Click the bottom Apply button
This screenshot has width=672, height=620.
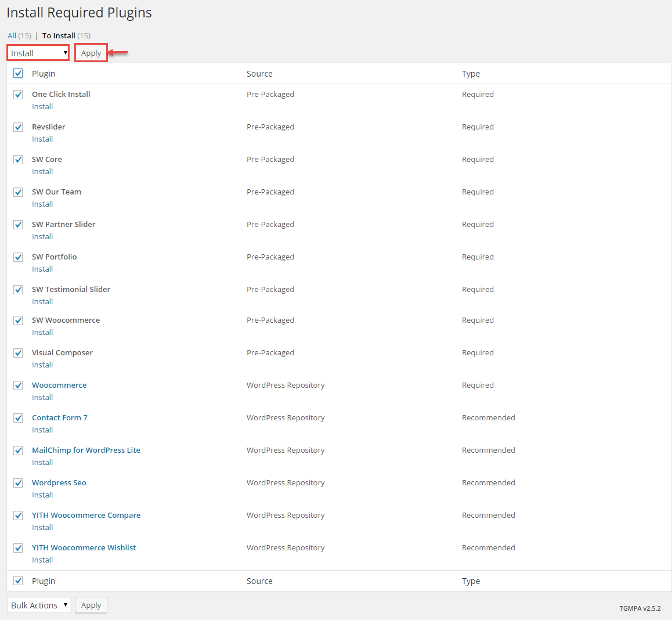(x=91, y=605)
